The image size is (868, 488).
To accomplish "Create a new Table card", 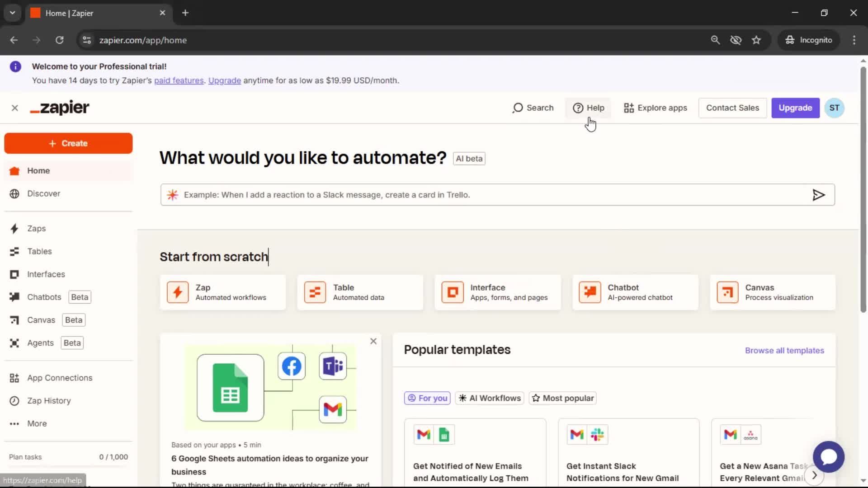I will coord(360,292).
